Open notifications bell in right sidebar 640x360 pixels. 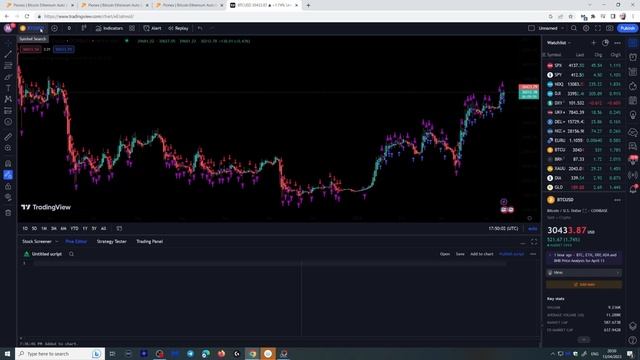point(633,189)
